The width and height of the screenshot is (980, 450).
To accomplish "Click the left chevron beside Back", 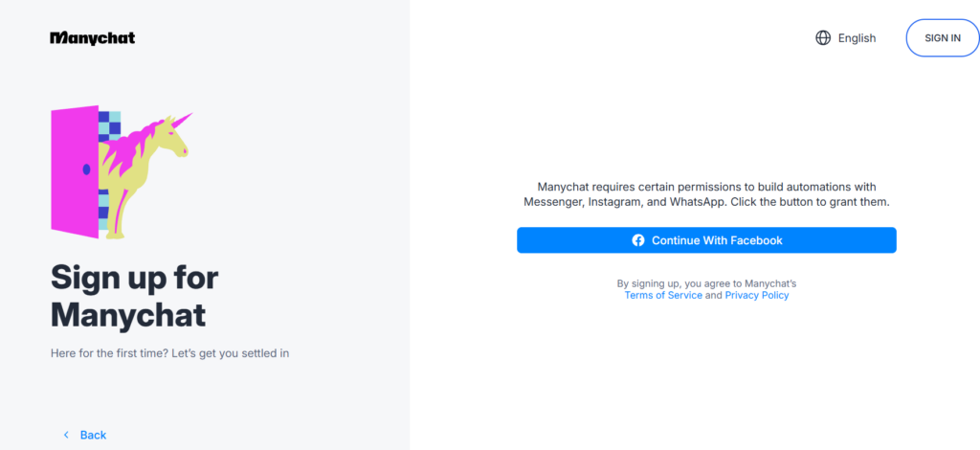I will click(66, 435).
